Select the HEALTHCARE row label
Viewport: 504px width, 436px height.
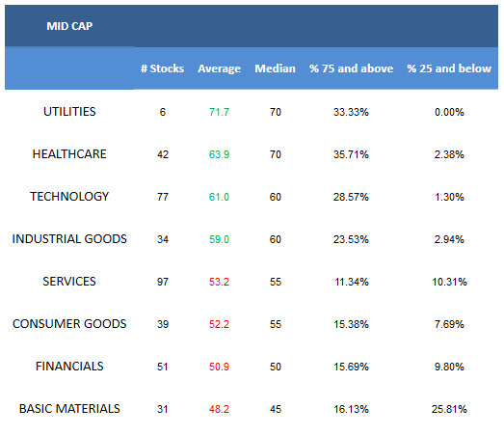click(69, 154)
